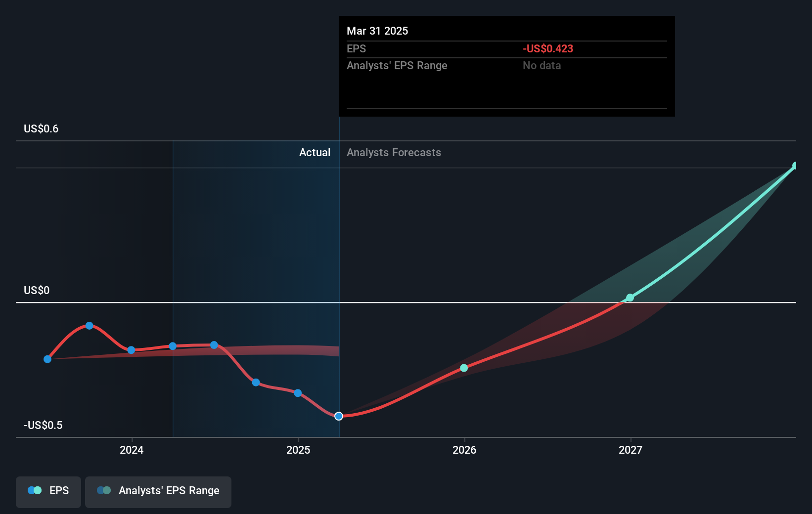The image size is (812, 514).
Task: Click the EPS point at mid-2024 plateau end
Action: (x=214, y=345)
